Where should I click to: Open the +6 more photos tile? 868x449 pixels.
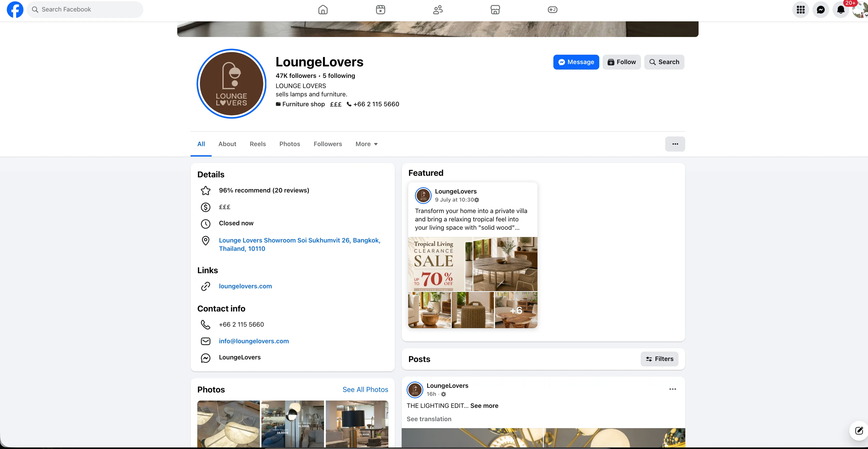(x=516, y=310)
